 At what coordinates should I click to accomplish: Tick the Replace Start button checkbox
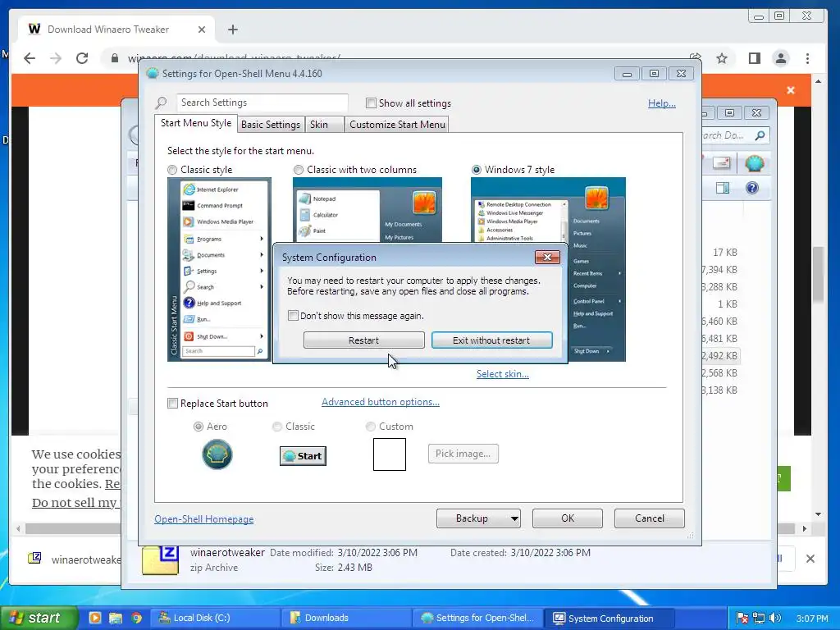coord(172,404)
